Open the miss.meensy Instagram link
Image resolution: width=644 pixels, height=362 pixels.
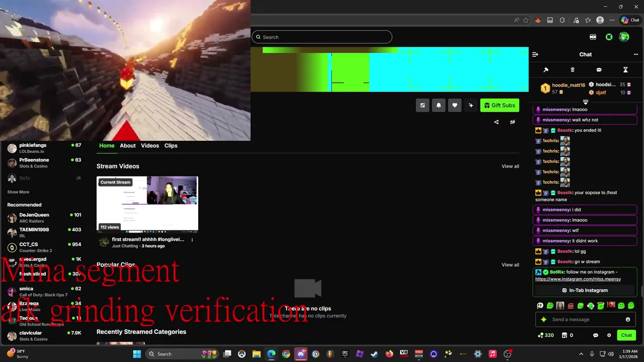click(578, 279)
